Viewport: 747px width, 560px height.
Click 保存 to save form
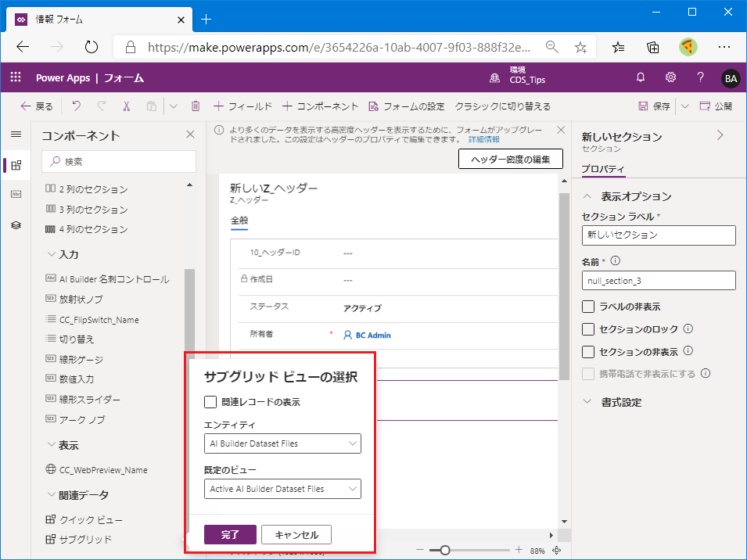[x=654, y=106]
